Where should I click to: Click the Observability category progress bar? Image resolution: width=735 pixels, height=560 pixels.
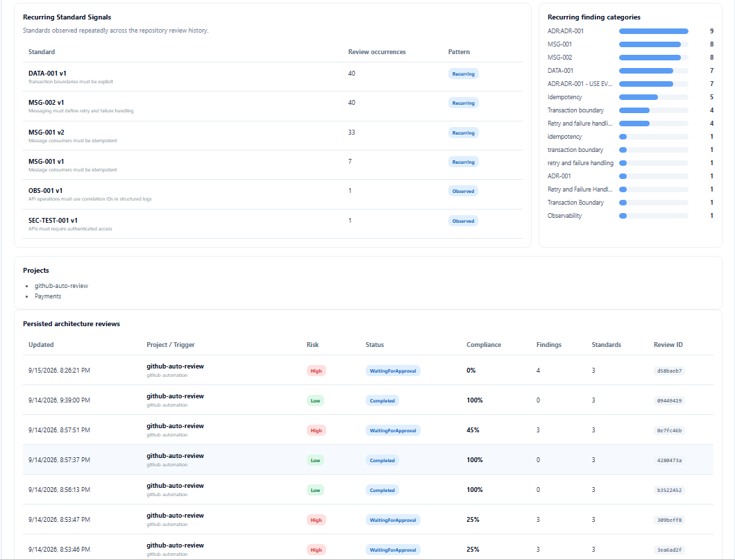pyautogui.click(x=653, y=216)
